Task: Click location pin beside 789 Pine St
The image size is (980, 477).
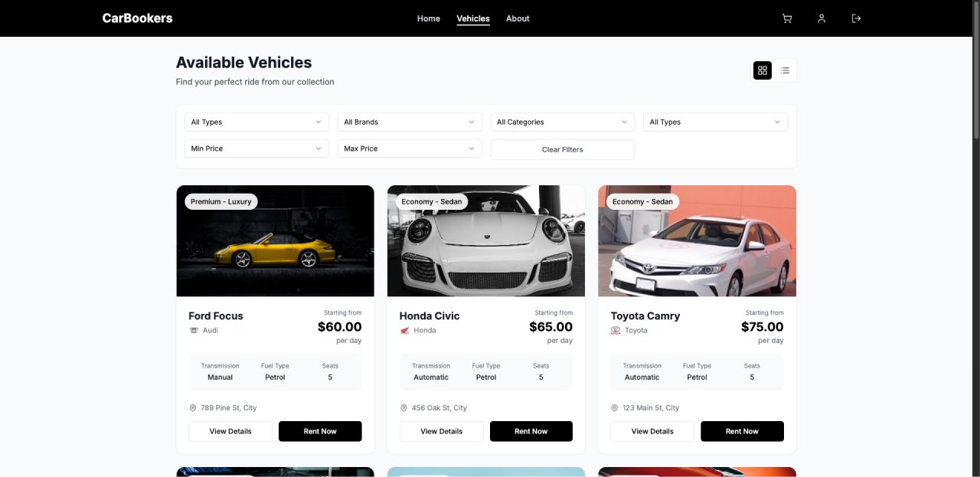Action: pos(193,408)
